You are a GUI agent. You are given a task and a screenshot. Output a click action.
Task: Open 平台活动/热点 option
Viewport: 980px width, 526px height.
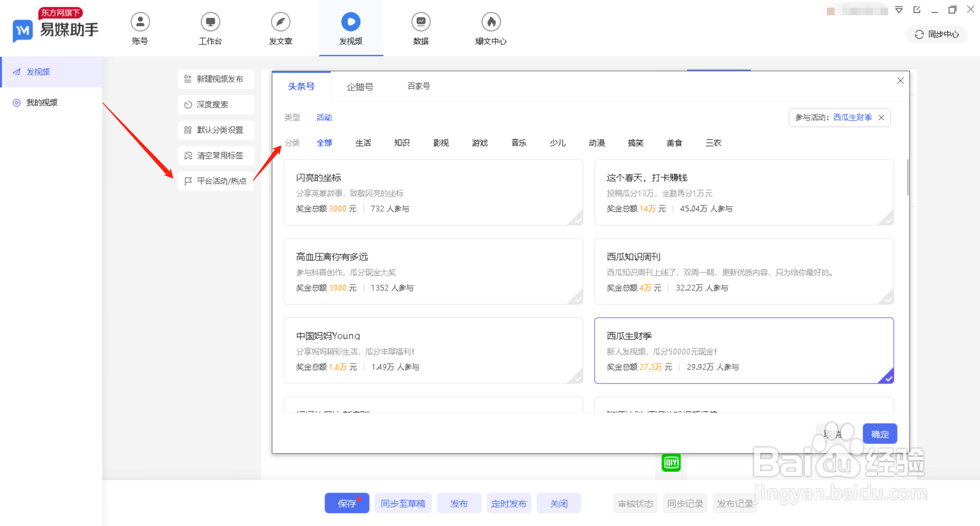216,181
